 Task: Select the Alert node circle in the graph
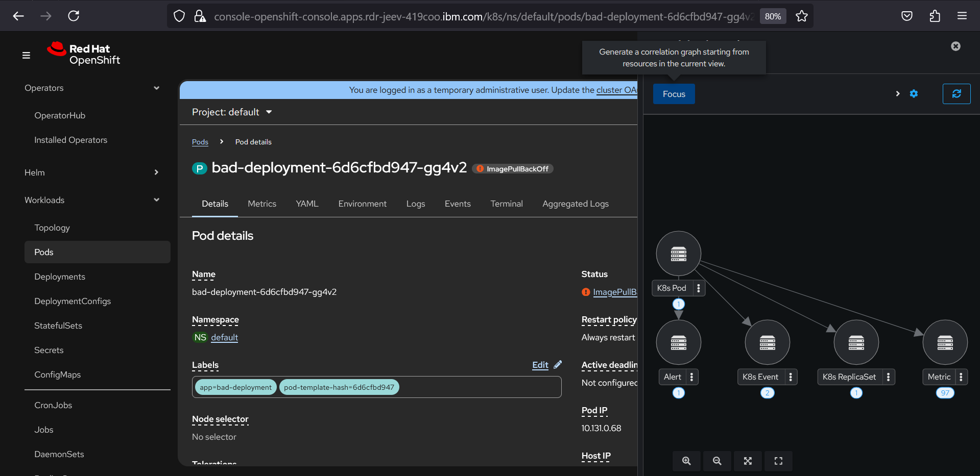(679, 342)
